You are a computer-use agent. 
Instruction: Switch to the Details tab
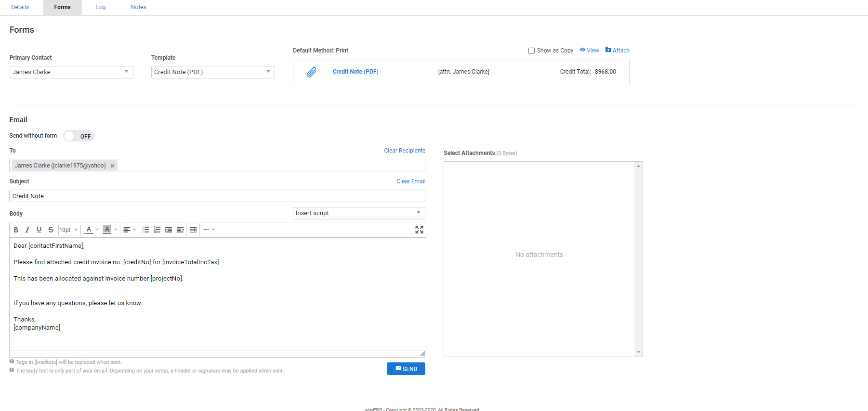[x=20, y=7]
